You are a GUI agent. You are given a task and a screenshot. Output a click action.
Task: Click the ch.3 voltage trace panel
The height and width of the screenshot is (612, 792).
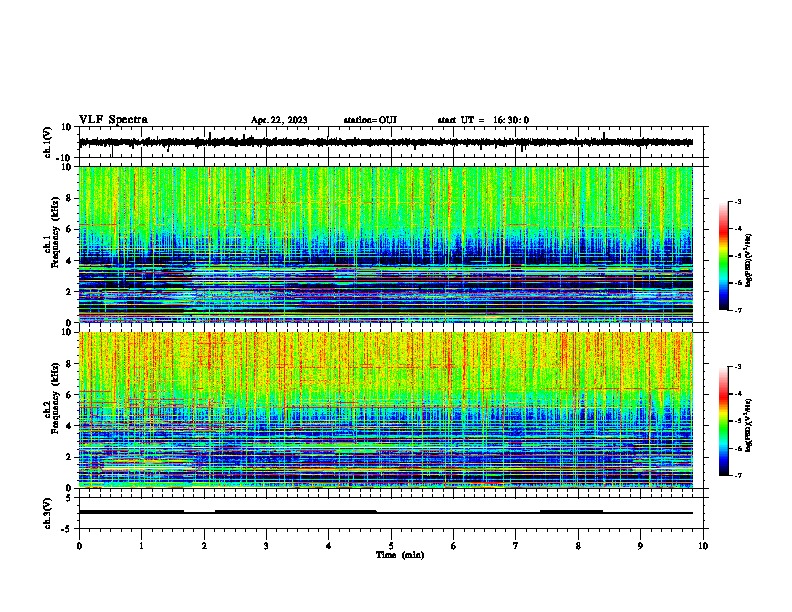pyautogui.click(x=393, y=513)
